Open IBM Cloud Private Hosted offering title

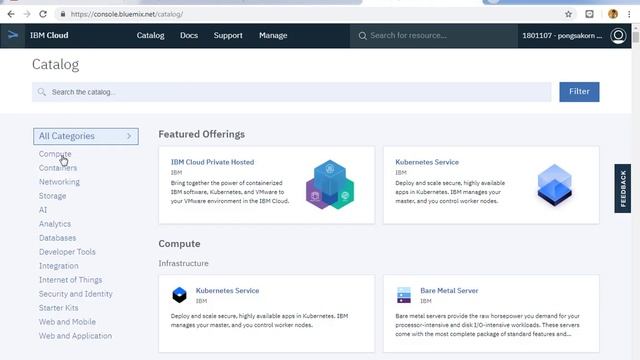pyautogui.click(x=212, y=162)
